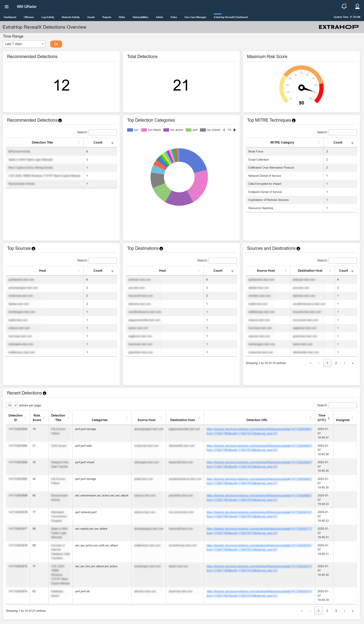Show info for Sources and Destinations
The height and width of the screenshot is (624, 364).
tap(298, 249)
